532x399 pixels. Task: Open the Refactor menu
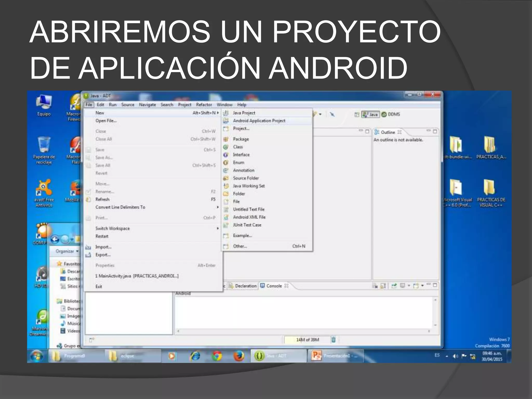(204, 105)
